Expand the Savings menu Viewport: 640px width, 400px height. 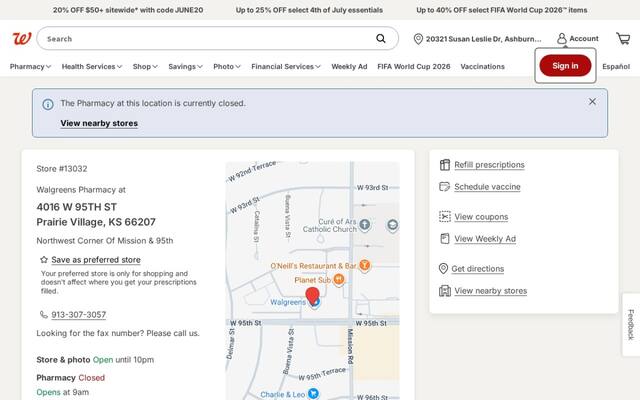185,67
